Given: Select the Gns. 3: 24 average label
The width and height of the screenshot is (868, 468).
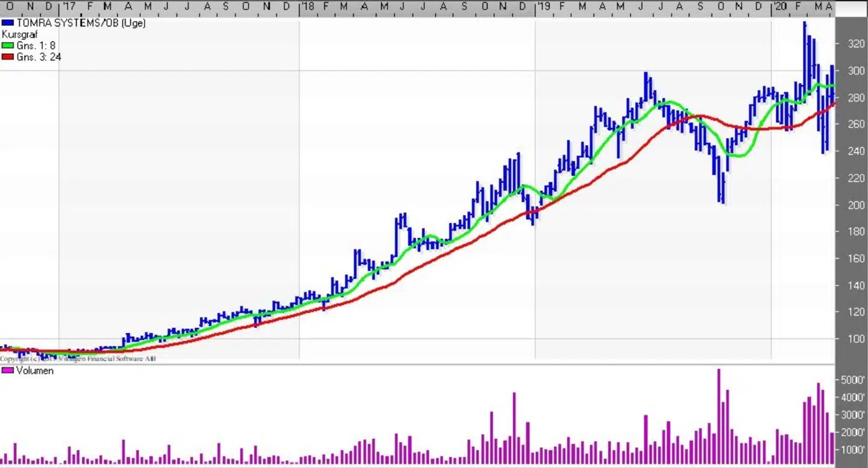Looking at the screenshot, I should pyautogui.click(x=39, y=57).
